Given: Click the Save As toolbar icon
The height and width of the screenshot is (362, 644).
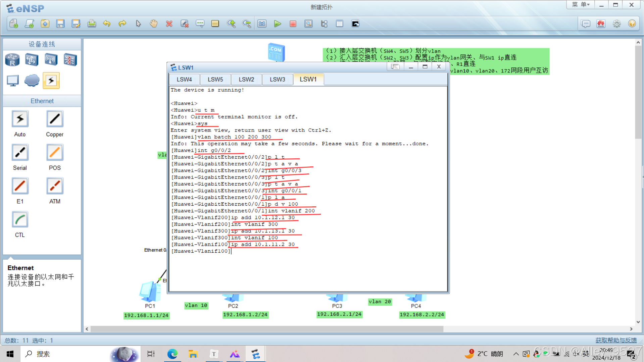Looking at the screenshot, I should point(76,23).
